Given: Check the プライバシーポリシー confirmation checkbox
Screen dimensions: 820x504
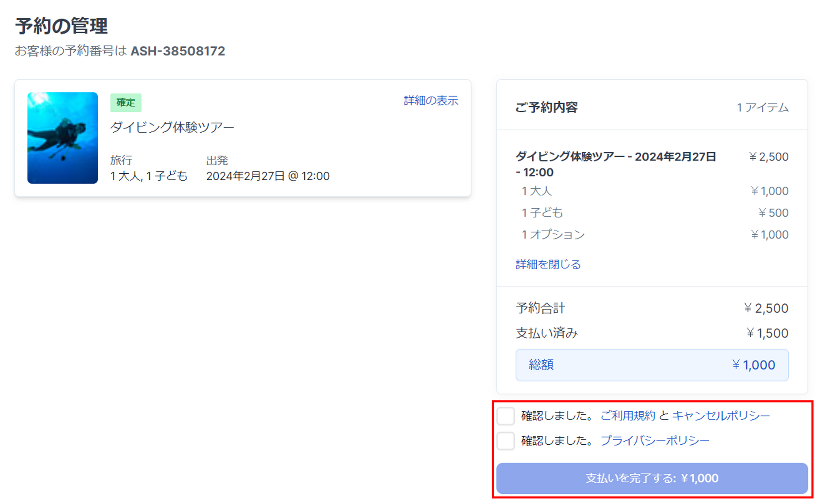Looking at the screenshot, I should (x=506, y=440).
